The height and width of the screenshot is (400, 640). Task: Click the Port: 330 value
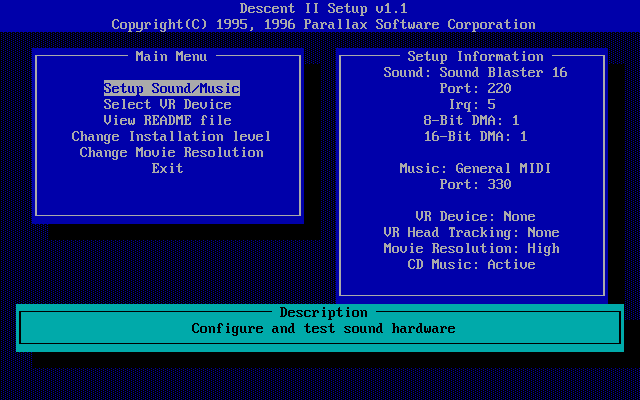[x=476, y=184]
